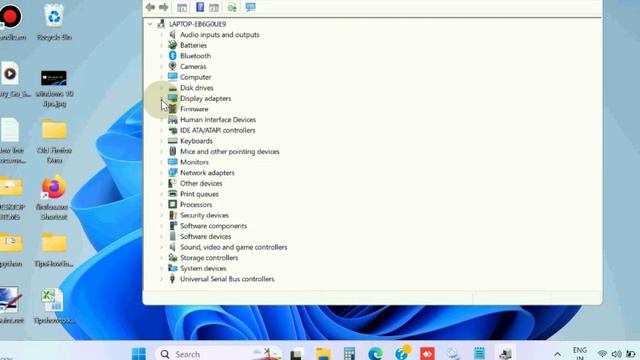The height and width of the screenshot is (360, 640).
Task: Open Recycle Bin on the desktop
Action: (54, 22)
